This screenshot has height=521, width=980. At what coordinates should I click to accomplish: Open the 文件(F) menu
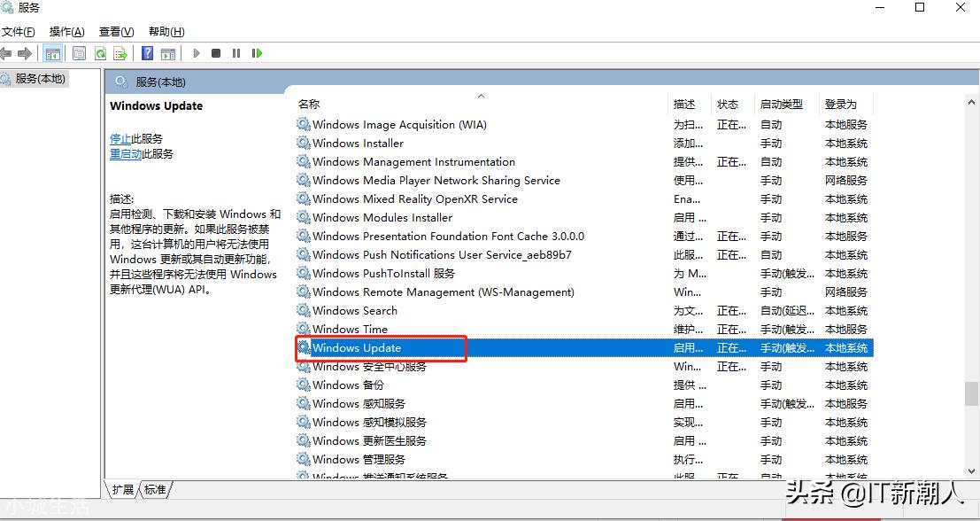click(18, 32)
